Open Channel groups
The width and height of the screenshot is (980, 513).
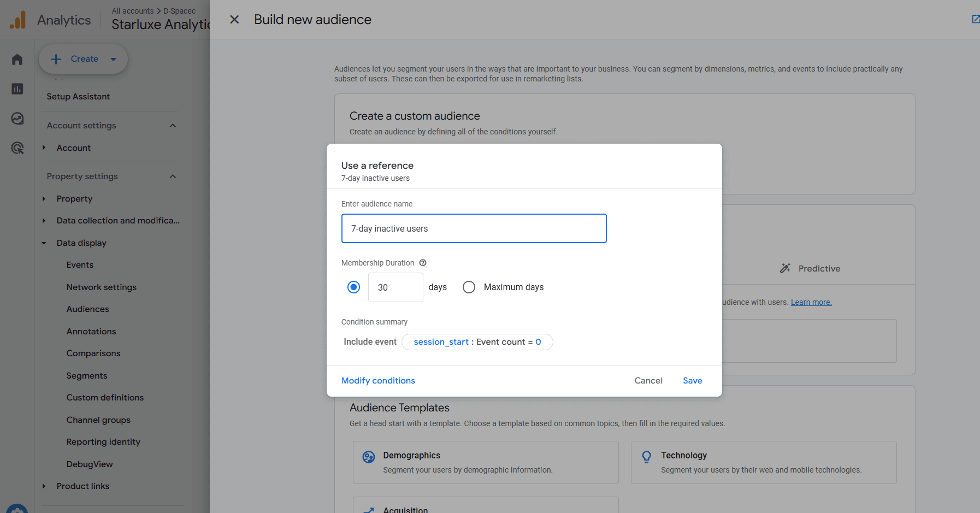coord(98,420)
